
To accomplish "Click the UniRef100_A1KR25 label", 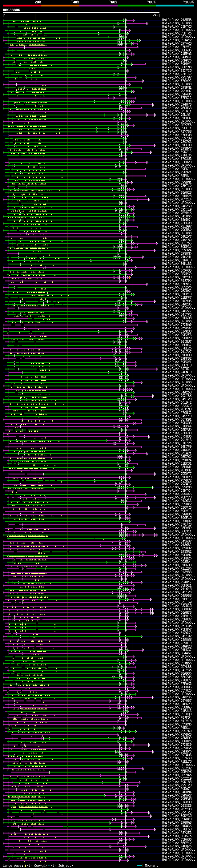I will (x=176, y=196).
